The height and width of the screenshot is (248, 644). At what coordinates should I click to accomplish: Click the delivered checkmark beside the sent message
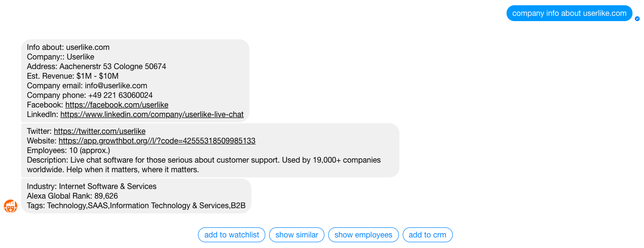637,19
